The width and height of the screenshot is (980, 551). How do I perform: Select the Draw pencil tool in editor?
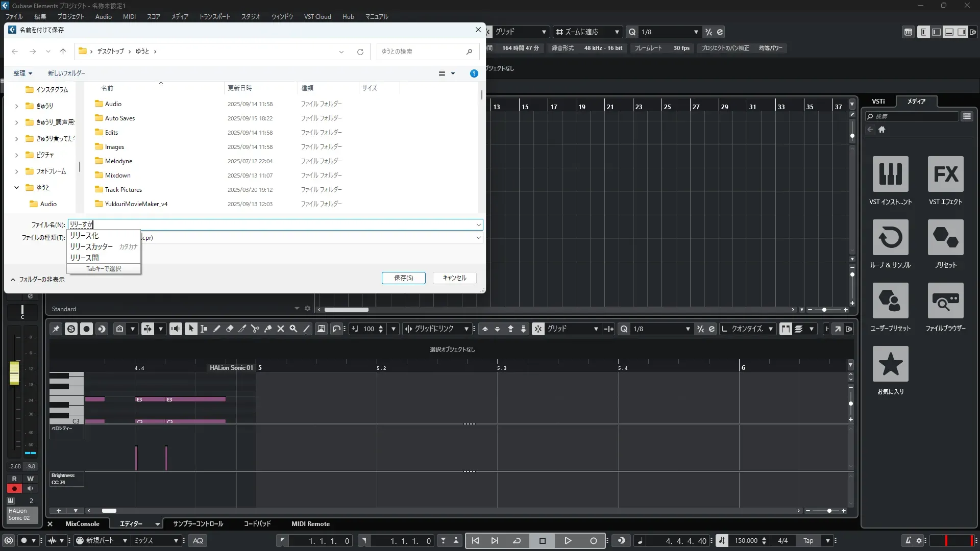coord(216,329)
